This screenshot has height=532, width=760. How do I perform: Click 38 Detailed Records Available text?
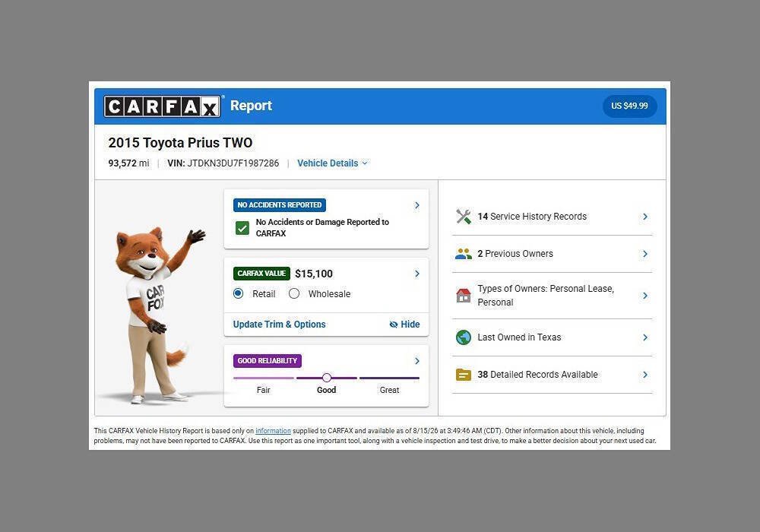pyautogui.click(x=537, y=375)
